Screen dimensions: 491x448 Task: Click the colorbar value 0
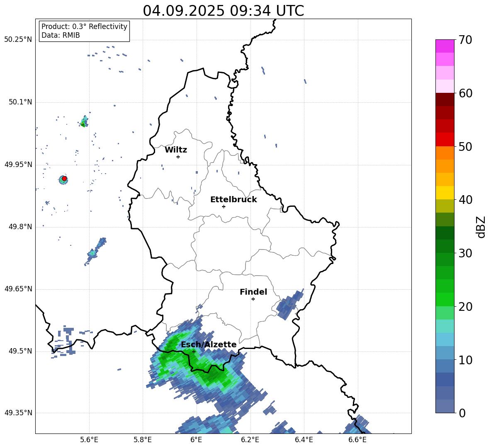[462, 413]
